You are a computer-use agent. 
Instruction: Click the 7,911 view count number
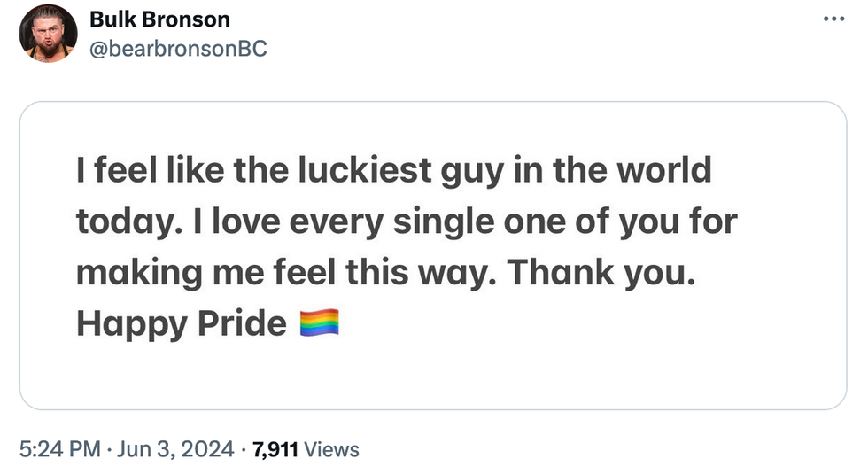[275, 449]
